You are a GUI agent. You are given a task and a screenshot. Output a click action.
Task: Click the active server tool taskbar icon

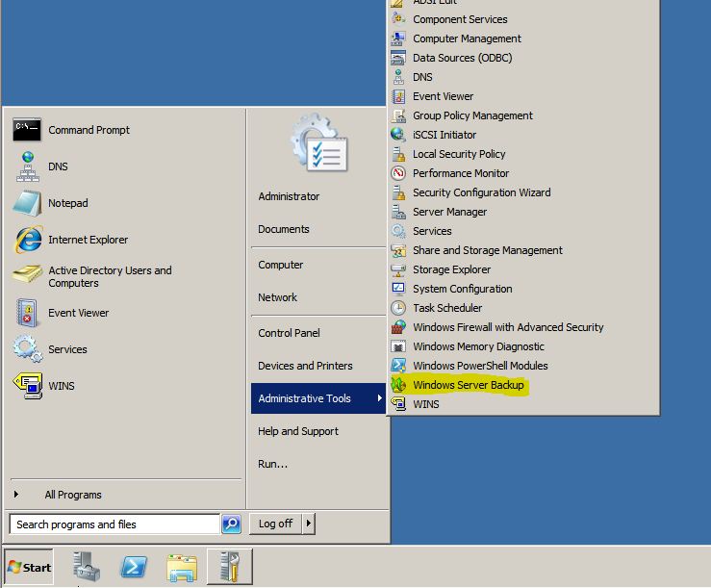(x=230, y=567)
